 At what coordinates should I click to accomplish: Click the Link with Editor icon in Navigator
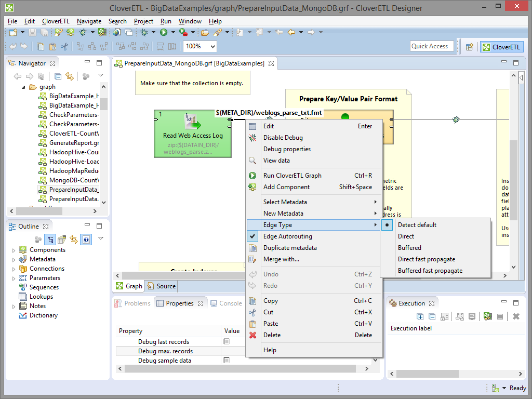pos(69,76)
